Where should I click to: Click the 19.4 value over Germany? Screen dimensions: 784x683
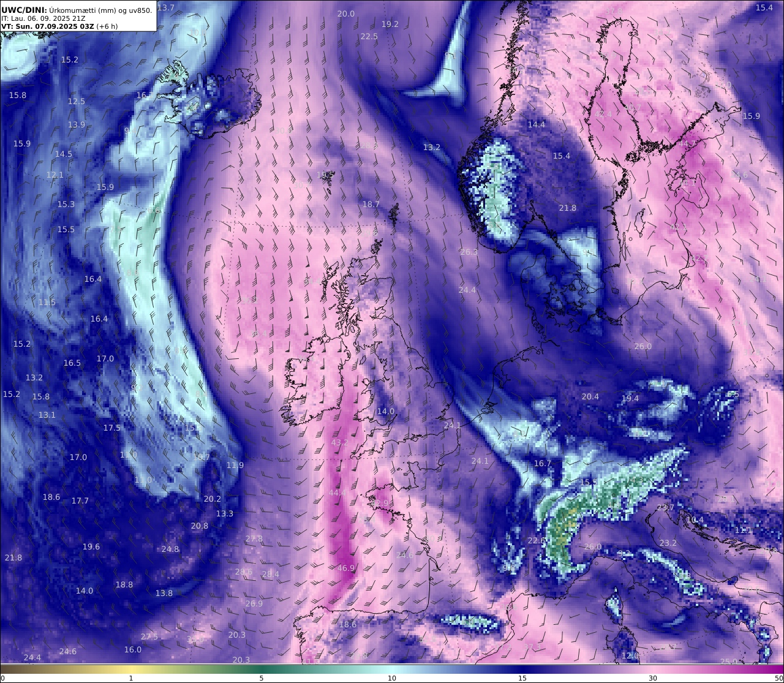[x=630, y=398]
